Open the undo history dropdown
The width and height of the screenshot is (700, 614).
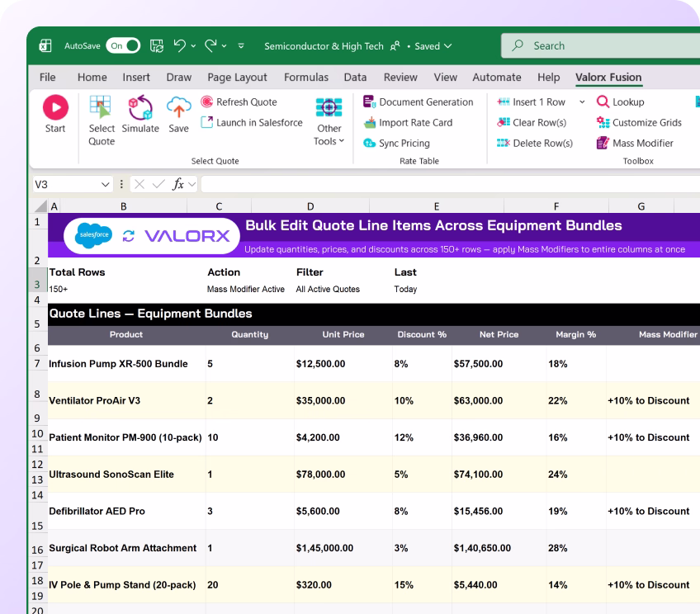click(x=193, y=46)
